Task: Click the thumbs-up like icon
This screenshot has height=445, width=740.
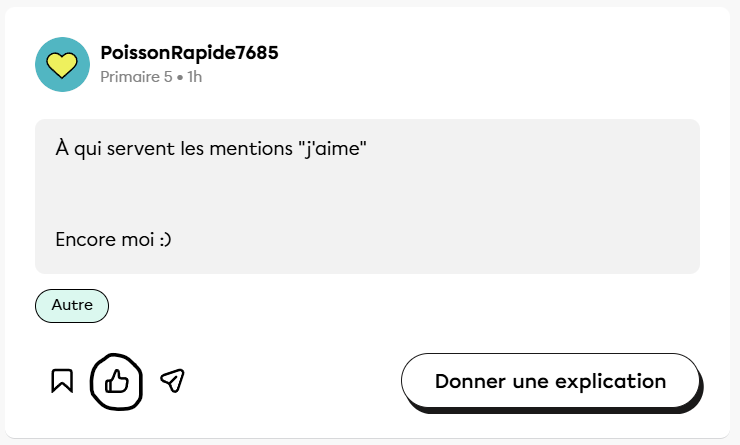Action: (117, 381)
